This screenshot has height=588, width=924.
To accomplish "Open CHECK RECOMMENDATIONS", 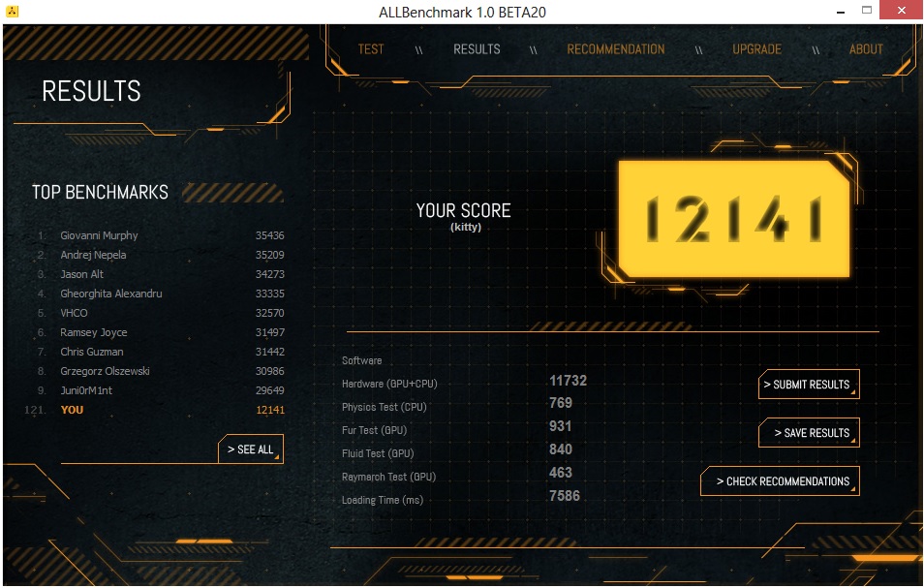I will pyautogui.click(x=780, y=481).
